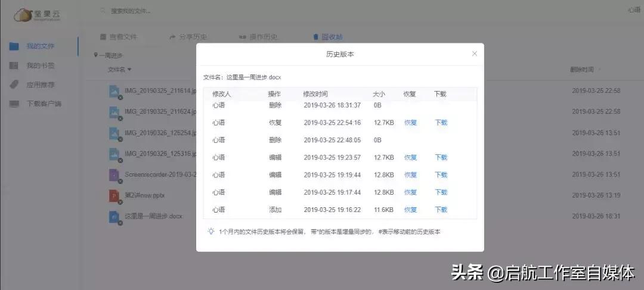
Task: Click the 11.6KB size cell
Action: (x=383, y=210)
